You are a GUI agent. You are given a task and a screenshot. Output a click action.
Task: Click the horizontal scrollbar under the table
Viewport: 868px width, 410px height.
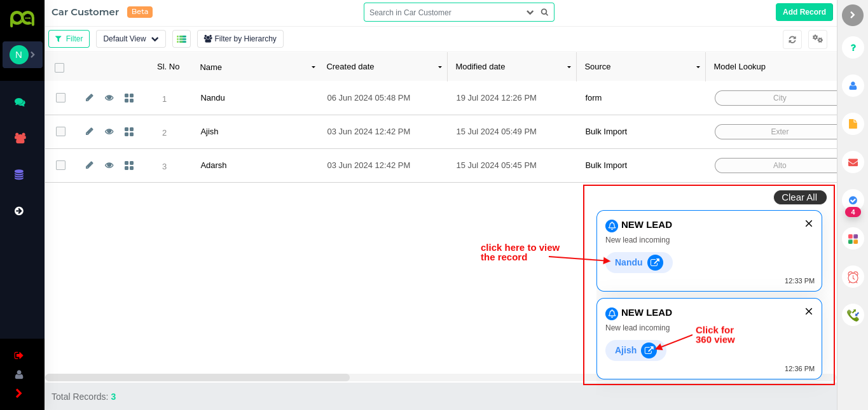pos(197,378)
